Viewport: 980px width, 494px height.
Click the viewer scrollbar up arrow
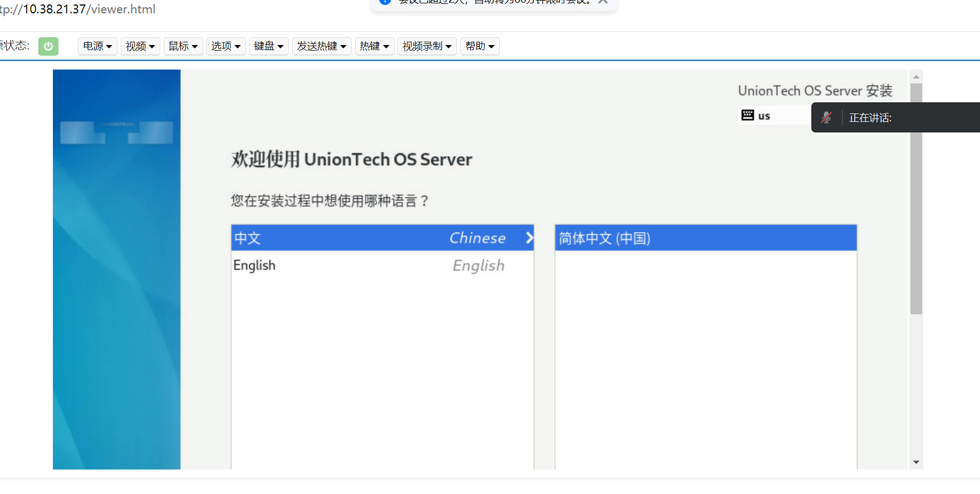(x=916, y=77)
